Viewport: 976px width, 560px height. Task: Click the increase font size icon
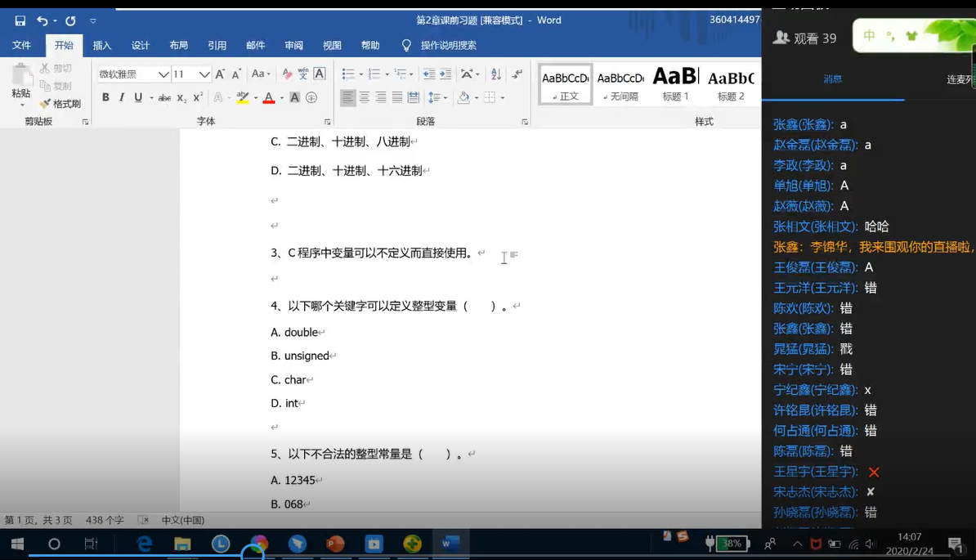coord(221,74)
